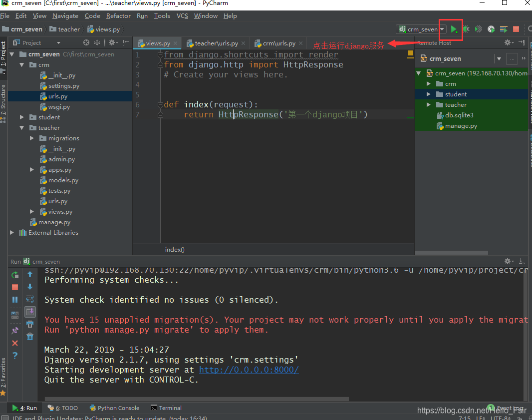Select models.py in the teacher folder
Screen dimensions: 532x420
[x=63, y=180]
